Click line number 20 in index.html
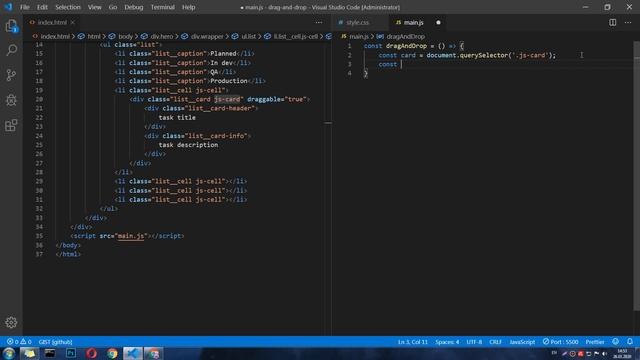The image size is (640, 360). pos(39,99)
